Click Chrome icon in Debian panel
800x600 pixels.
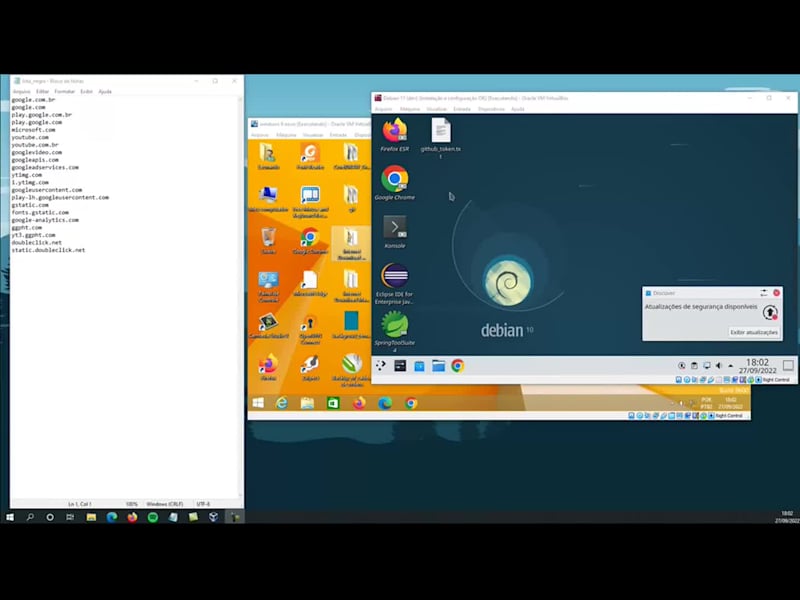[x=458, y=366]
